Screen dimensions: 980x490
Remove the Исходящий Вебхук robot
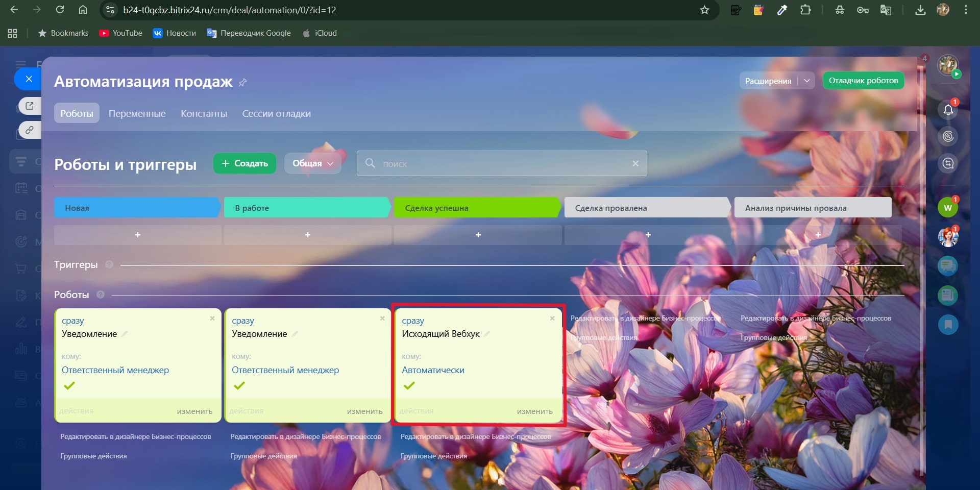pyautogui.click(x=552, y=318)
